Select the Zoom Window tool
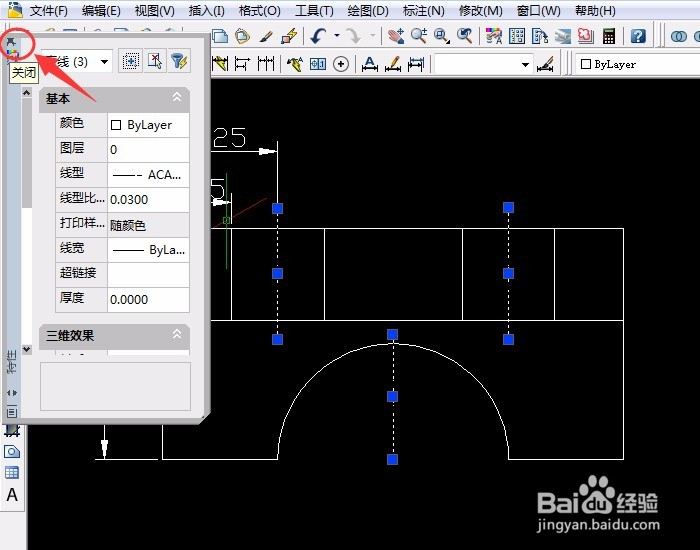Screen dimensions: 700x550 (442, 36)
